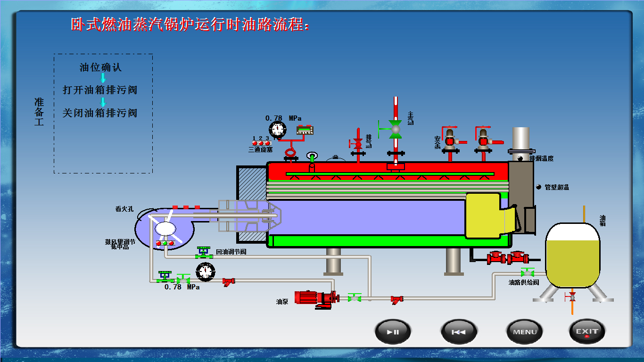This screenshot has height=362, width=644.
Task: Select three-way cock position 3
Action: coord(267,143)
